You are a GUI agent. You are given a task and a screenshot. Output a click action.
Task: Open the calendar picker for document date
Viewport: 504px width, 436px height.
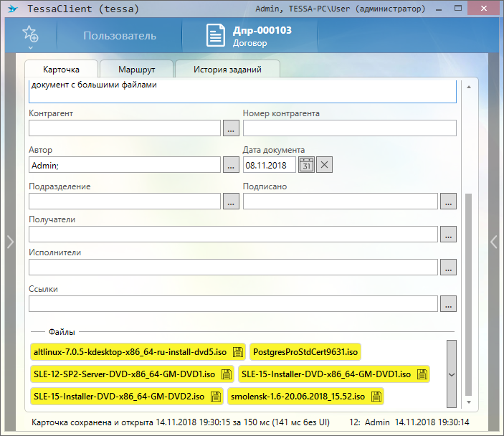[306, 165]
